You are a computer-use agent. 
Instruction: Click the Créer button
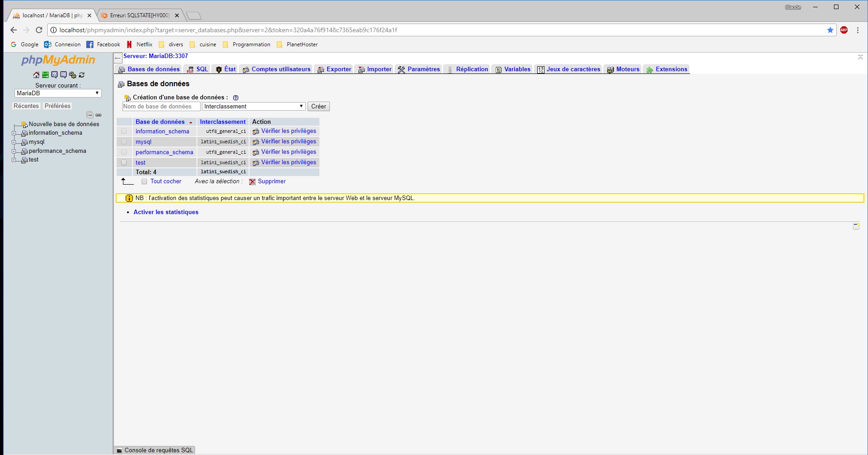pos(319,106)
